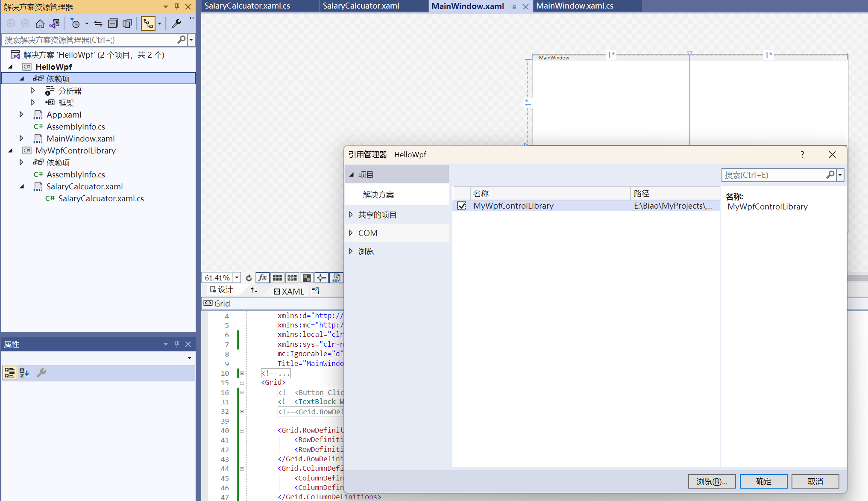This screenshot has width=868, height=501.
Task: Click the search magnifier in Solution Explorer
Action: click(x=182, y=40)
